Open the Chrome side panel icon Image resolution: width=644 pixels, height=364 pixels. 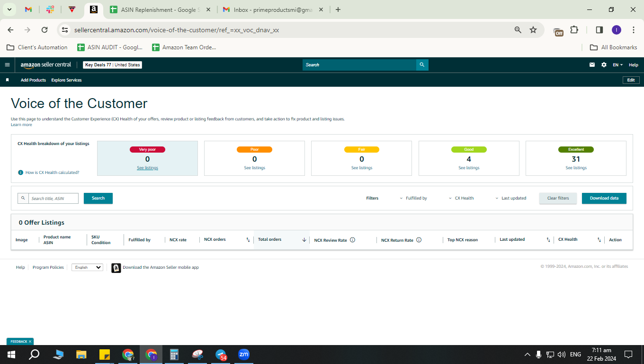coord(599,30)
